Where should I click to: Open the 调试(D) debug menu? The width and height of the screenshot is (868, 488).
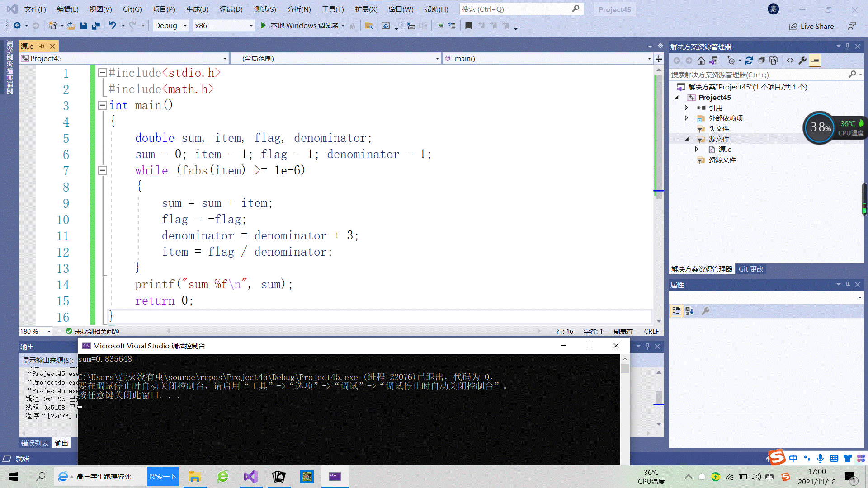[x=231, y=9]
